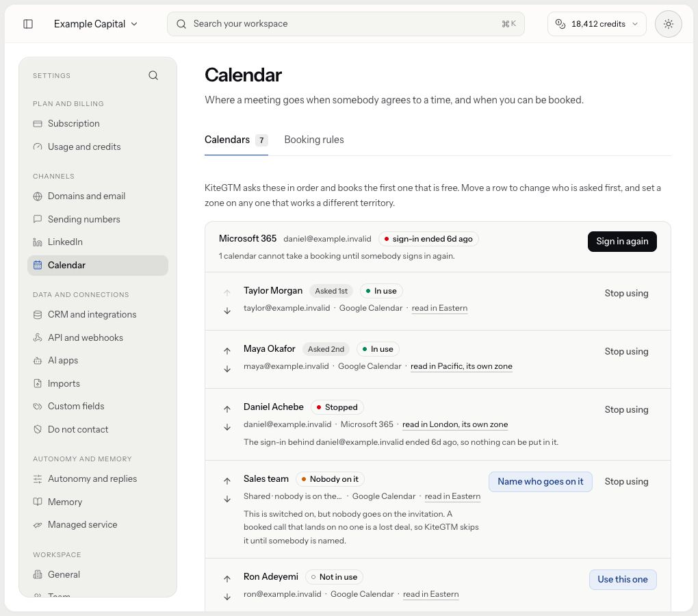Open the 18,412 credits dropdown
698x616 pixels.
click(x=597, y=24)
